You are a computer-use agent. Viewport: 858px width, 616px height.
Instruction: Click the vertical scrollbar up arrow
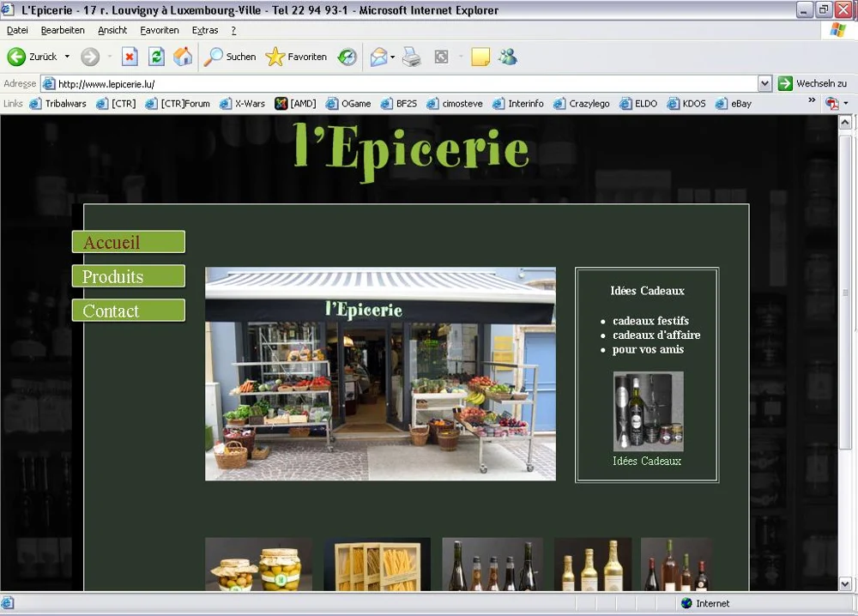tap(845, 123)
